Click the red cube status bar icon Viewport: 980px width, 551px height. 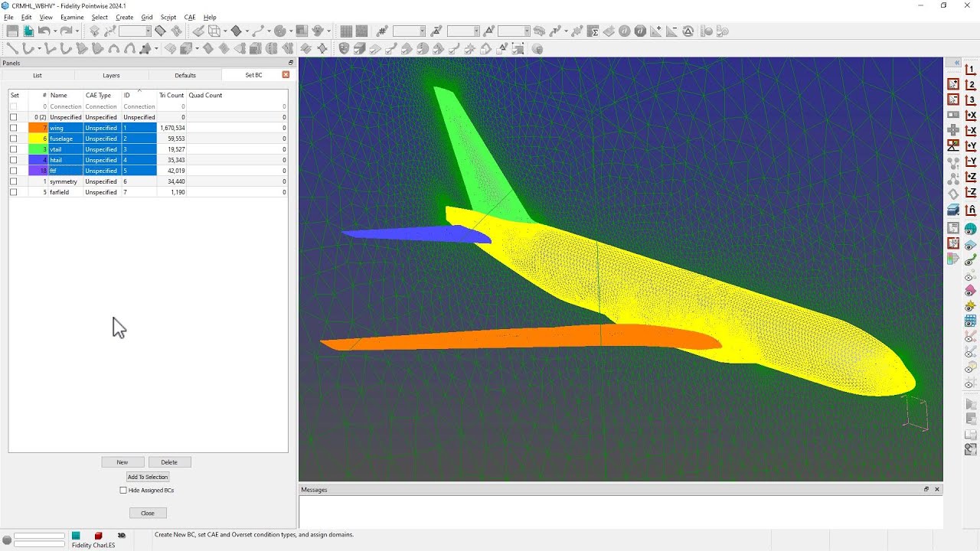coord(99,536)
